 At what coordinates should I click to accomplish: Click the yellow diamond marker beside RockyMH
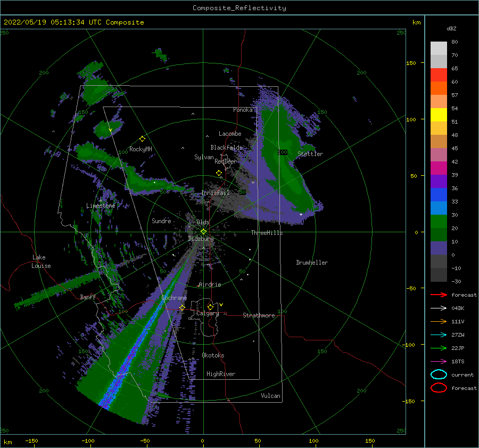click(x=142, y=139)
